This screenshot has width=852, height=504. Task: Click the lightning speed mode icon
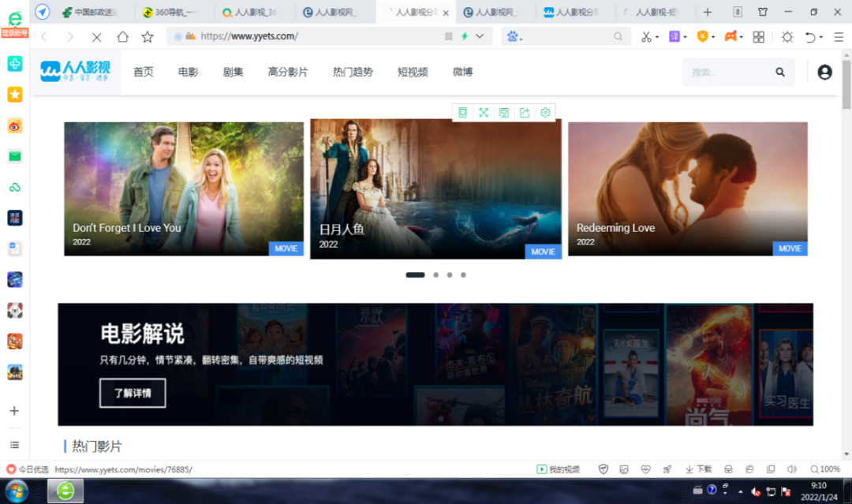point(465,36)
